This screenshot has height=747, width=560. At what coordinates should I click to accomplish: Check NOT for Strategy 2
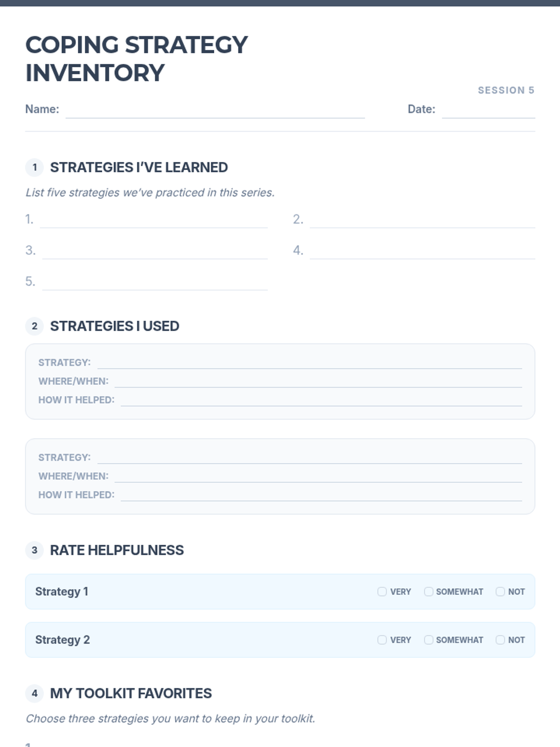pyautogui.click(x=500, y=640)
